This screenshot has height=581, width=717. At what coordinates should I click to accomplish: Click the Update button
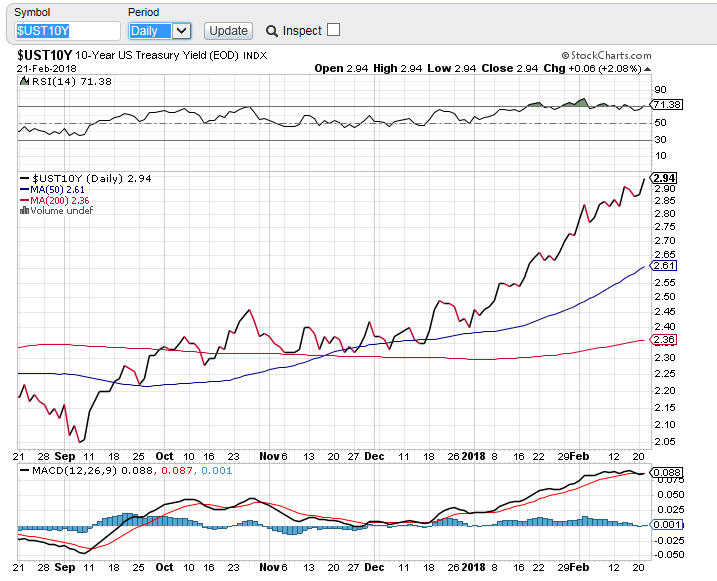[228, 31]
